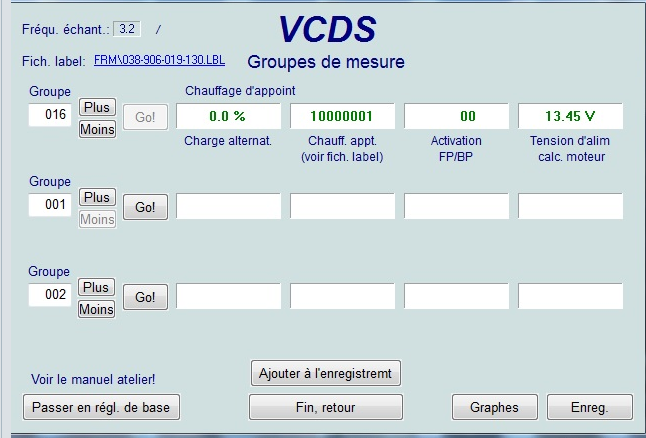This screenshot has width=646, height=438.
Task: Click the Fin, retour button
Action: [x=325, y=407]
